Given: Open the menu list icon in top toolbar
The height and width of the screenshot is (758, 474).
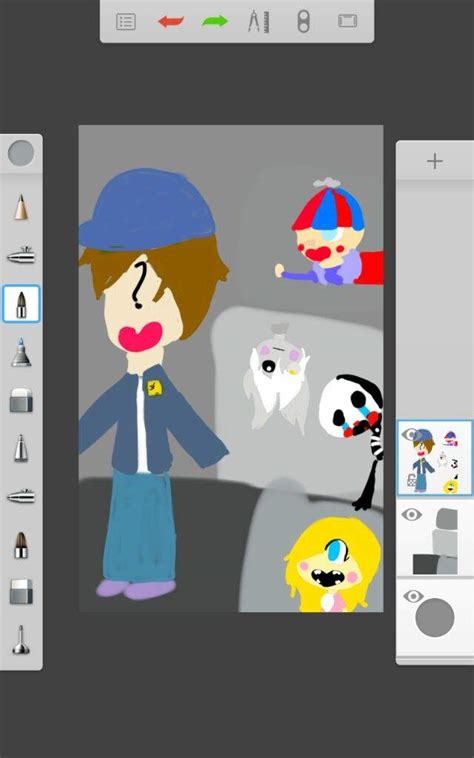Looking at the screenshot, I should [126, 22].
